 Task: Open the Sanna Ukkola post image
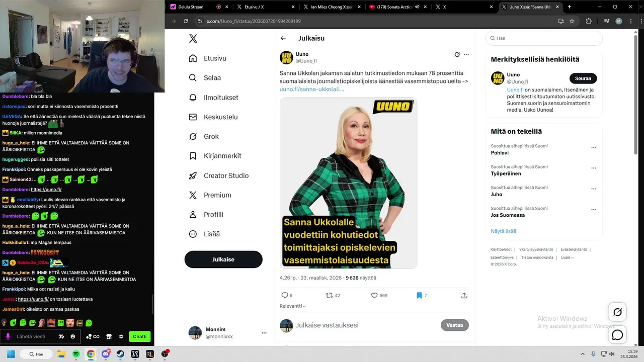[x=348, y=183]
